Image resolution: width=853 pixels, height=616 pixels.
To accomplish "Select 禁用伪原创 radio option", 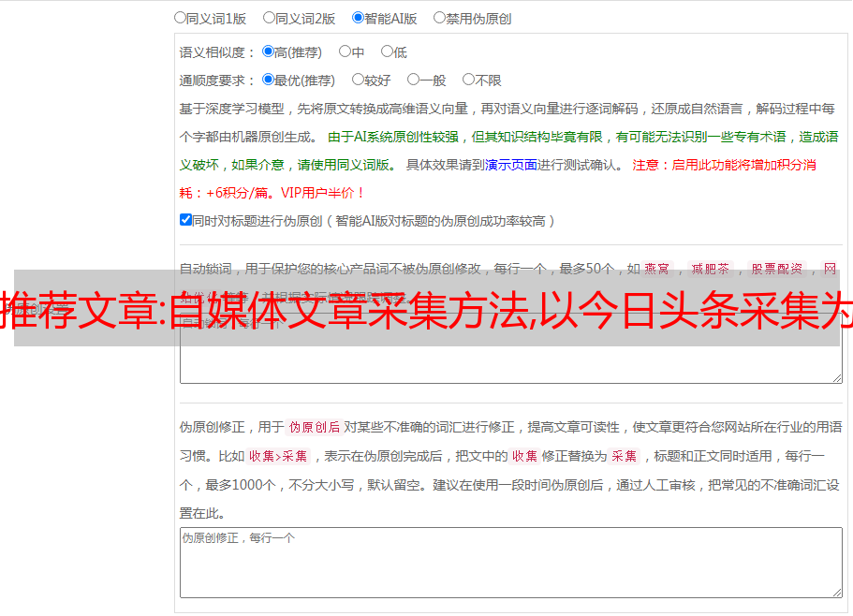I will 439,18.
